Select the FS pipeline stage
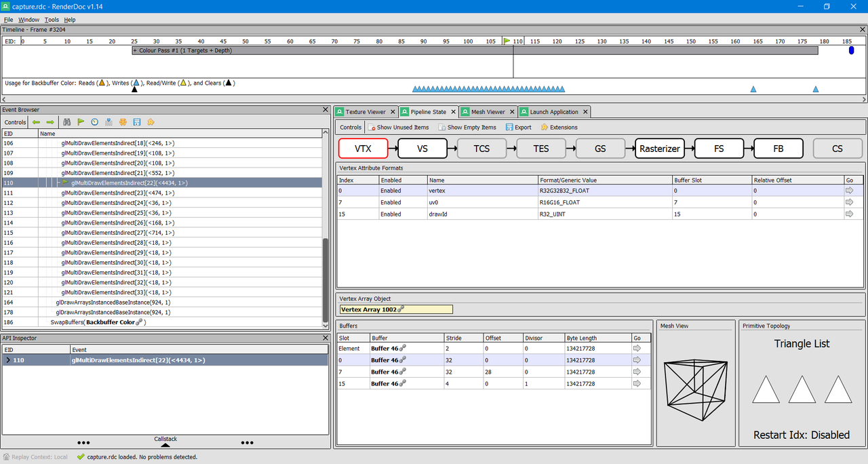The image size is (868, 464). [x=719, y=149]
